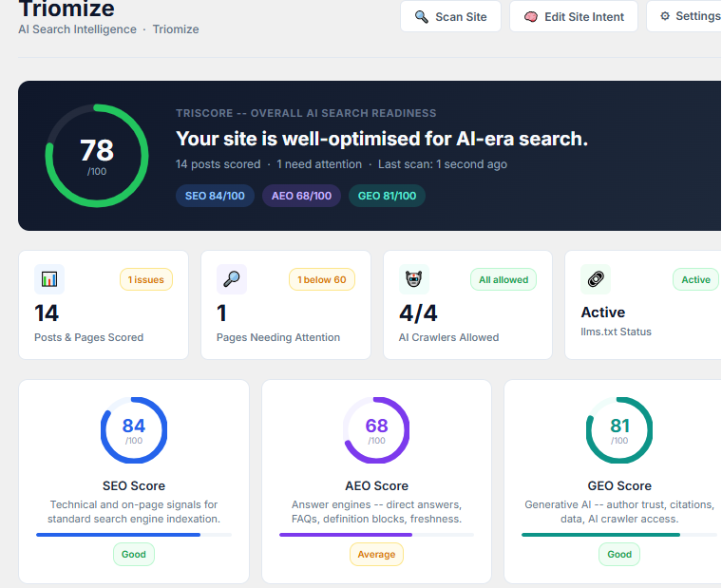Click the "AI Search Intelligence" subtitle

[77, 29]
